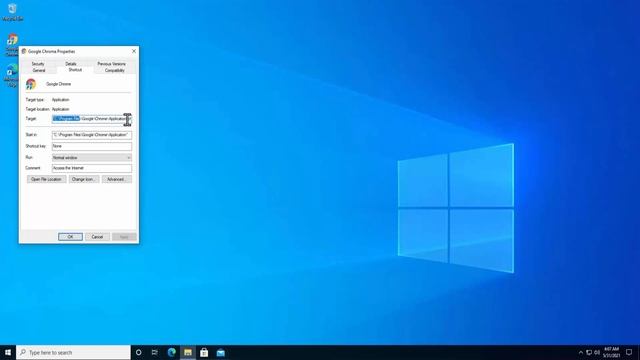Open Microsoft Store from the taskbar
Viewport: 640px width, 360px height.
tap(204, 352)
